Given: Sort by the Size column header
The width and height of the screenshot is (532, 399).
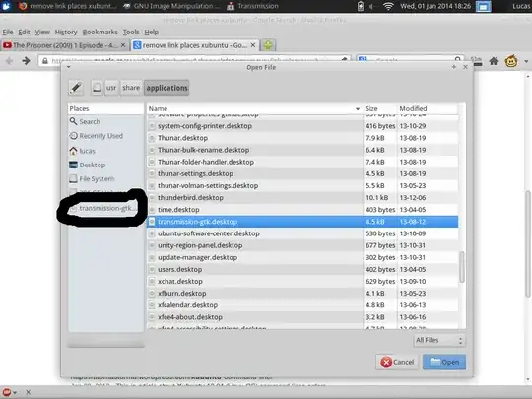Looking at the screenshot, I should (379, 108).
